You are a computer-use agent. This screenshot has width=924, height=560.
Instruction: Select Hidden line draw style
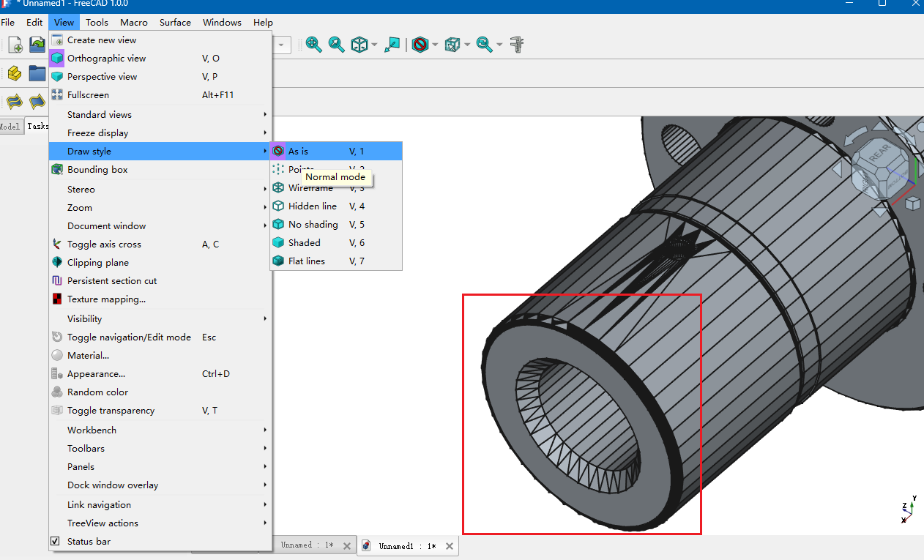(312, 206)
